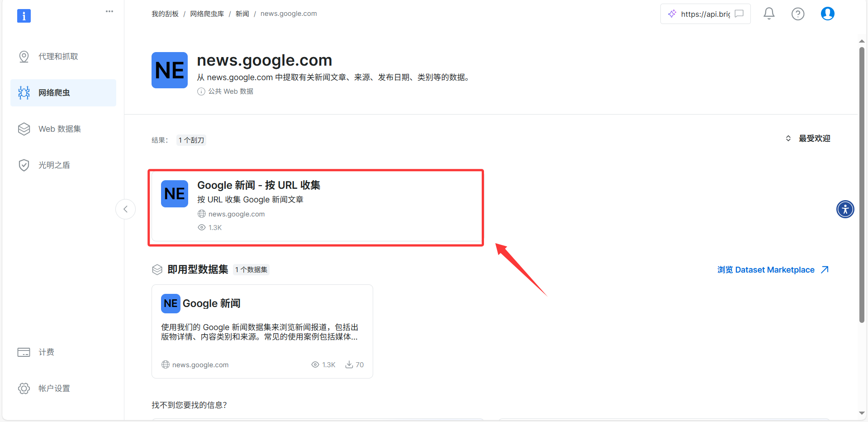
Task: Click the 1 个数据集 count tag
Action: tap(251, 270)
